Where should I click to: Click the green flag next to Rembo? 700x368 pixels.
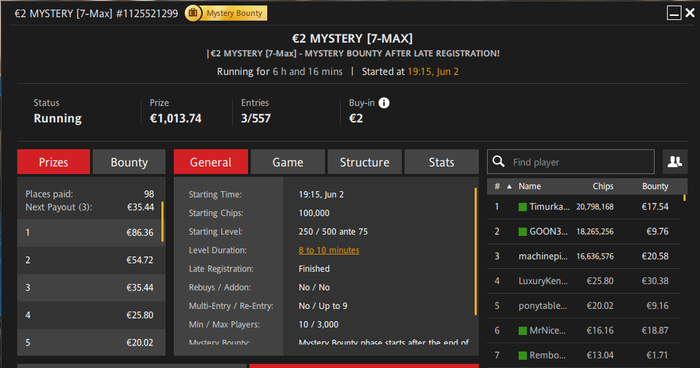click(x=522, y=355)
